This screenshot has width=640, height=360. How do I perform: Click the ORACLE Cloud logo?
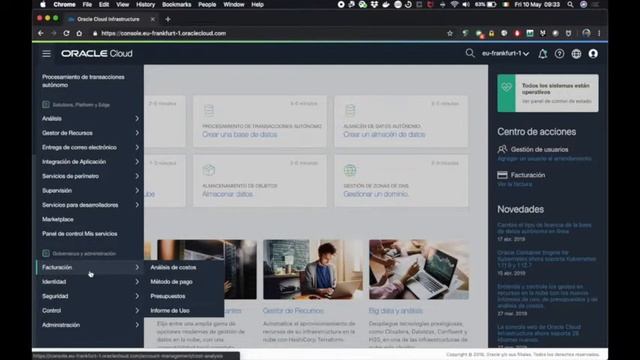coord(97,53)
